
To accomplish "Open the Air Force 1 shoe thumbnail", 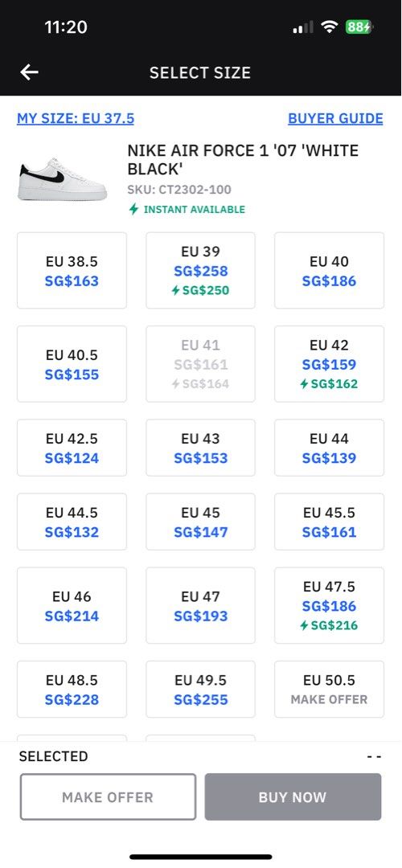I will pyautogui.click(x=62, y=179).
